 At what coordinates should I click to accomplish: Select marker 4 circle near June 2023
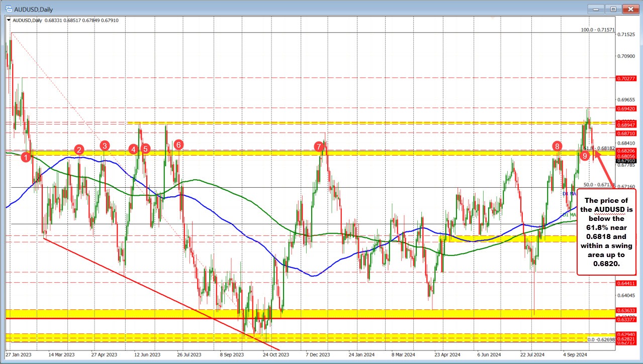click(133, 149)
